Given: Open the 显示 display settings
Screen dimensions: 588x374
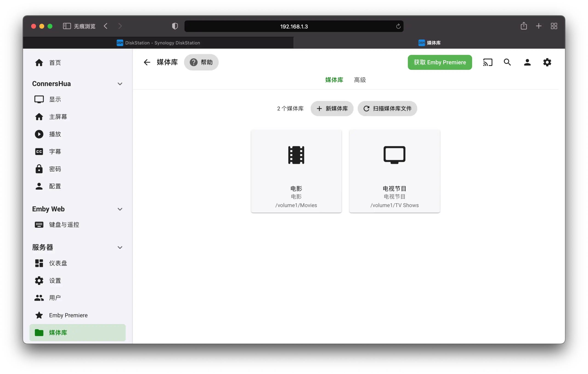Looking at the screenshot, I should [77, 99].
